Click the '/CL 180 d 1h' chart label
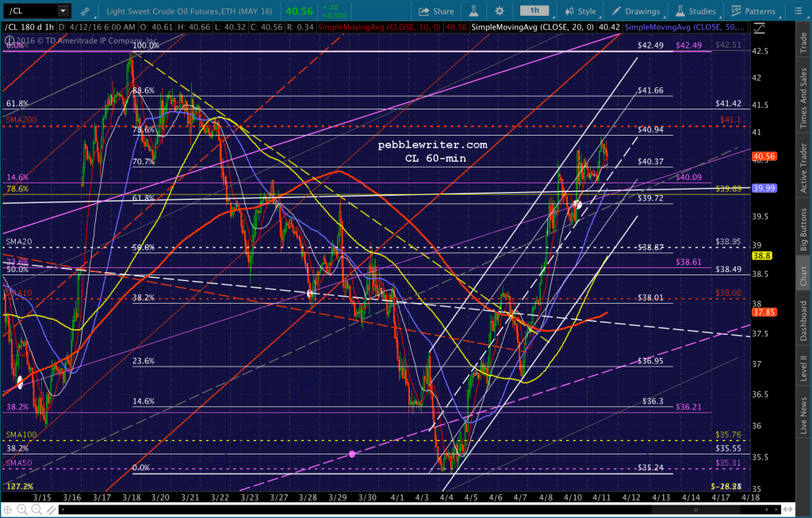812x518 pixels. click(x=29, y=27)
